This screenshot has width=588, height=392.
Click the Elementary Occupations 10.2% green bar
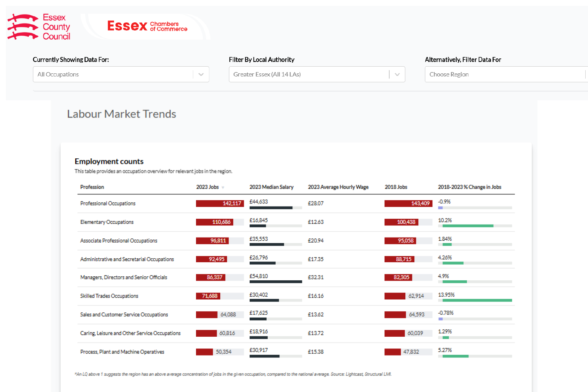pos(468,226)
